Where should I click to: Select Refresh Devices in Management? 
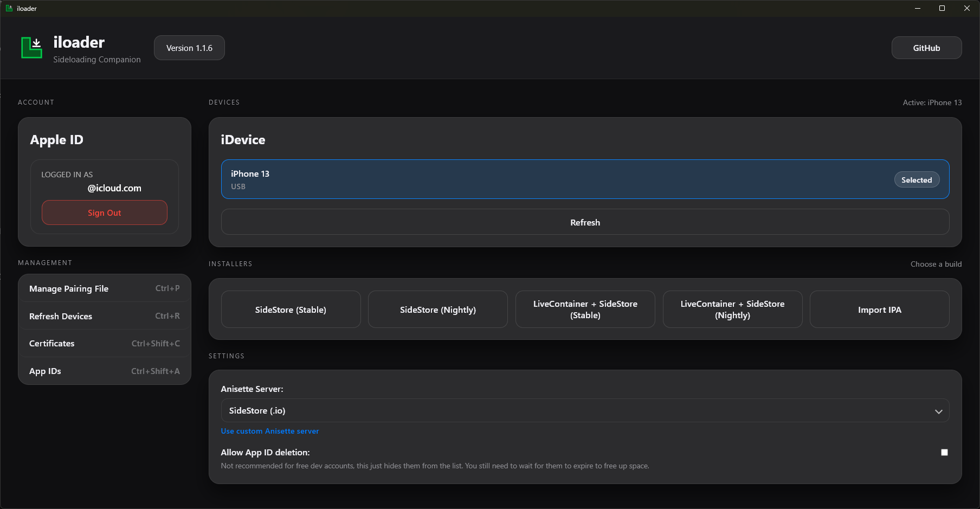click(104, 316)
